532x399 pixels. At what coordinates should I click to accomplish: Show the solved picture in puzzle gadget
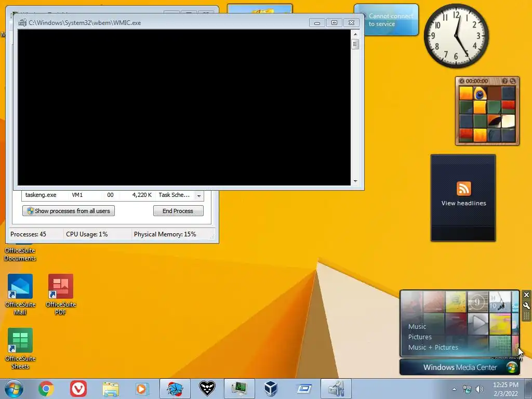point(505,81)
